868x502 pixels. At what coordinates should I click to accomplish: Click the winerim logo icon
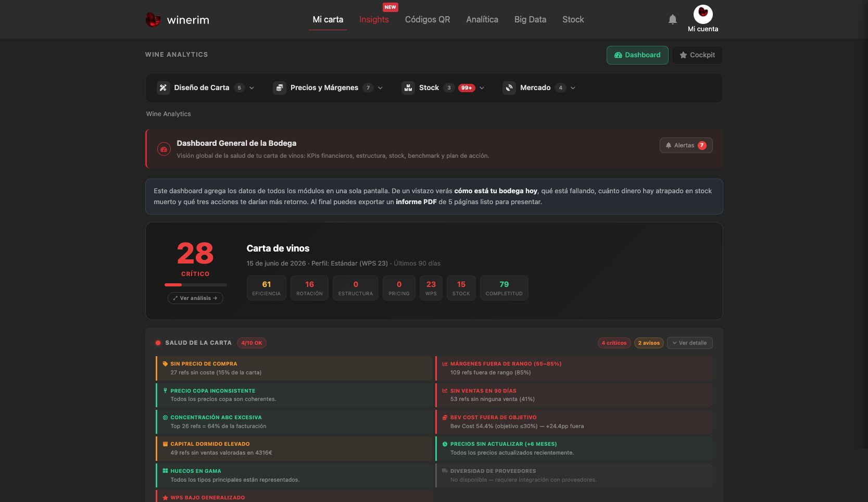[153, 20]
